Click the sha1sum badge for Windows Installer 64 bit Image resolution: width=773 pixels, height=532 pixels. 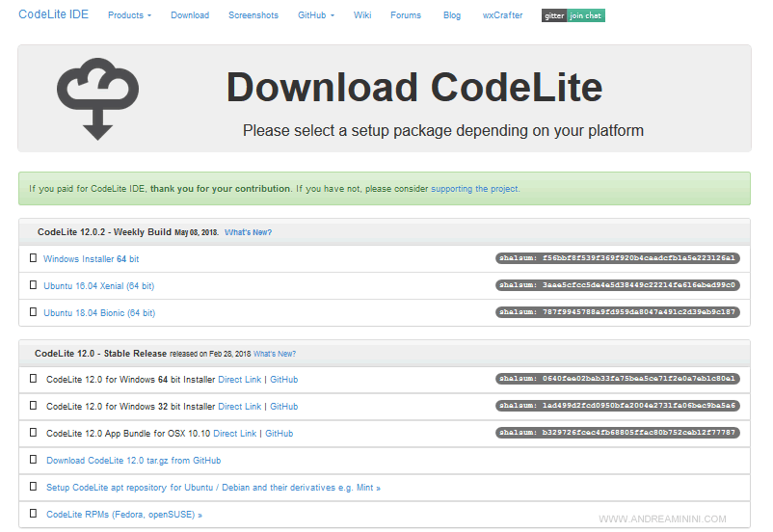click(x=617, y=258)
